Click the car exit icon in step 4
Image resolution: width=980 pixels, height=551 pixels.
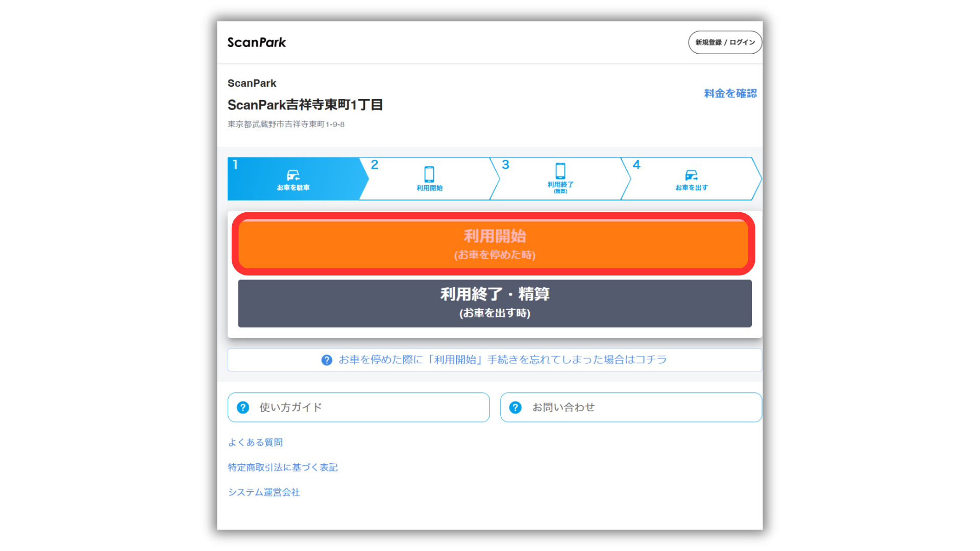(x=692, y=175)
